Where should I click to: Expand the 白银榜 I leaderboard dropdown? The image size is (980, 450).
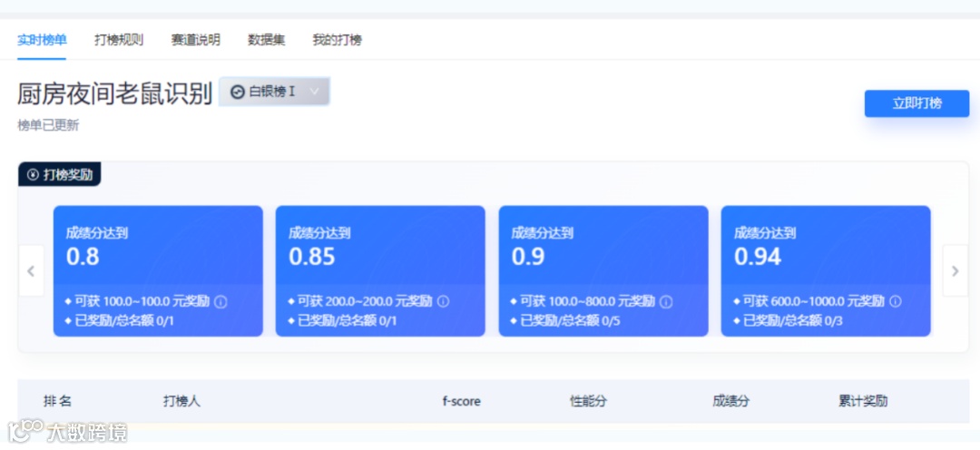(x=274, y=92)
